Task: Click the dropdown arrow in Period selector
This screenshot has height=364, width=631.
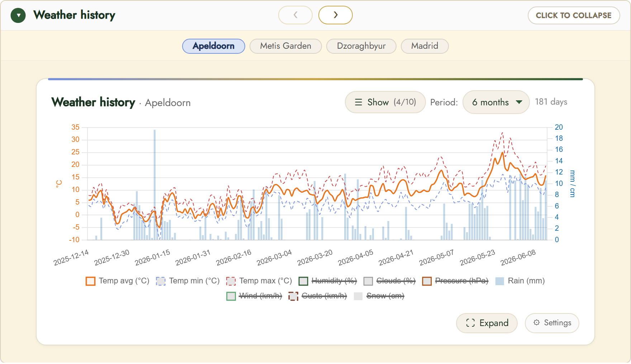Action: [x=519, y=102]
